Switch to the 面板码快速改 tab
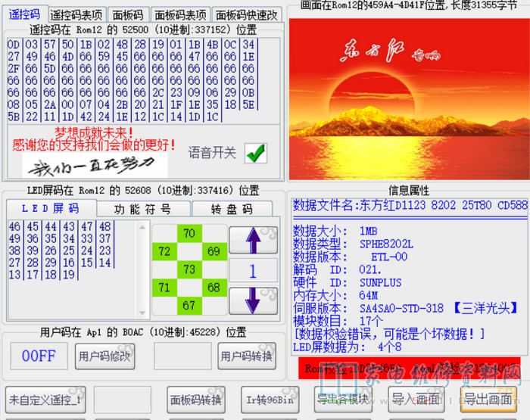530x420 pixels. [246, 15]
